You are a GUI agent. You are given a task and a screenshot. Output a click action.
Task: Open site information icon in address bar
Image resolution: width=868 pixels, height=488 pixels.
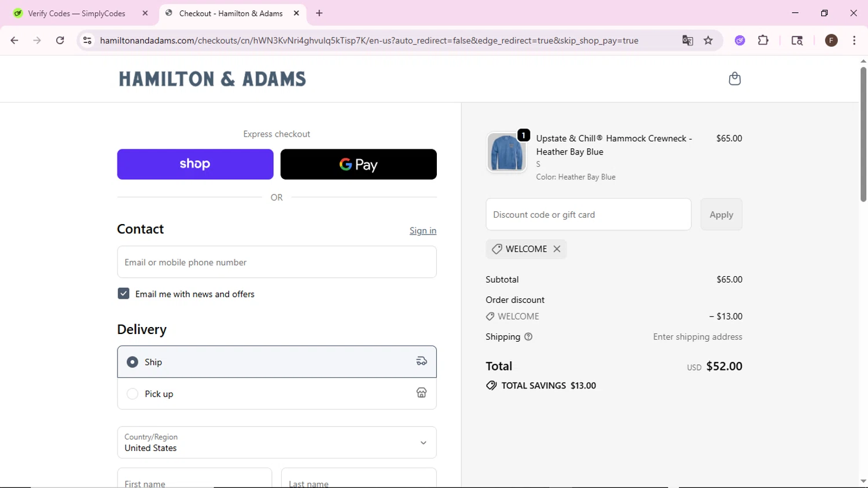point(87,41)
